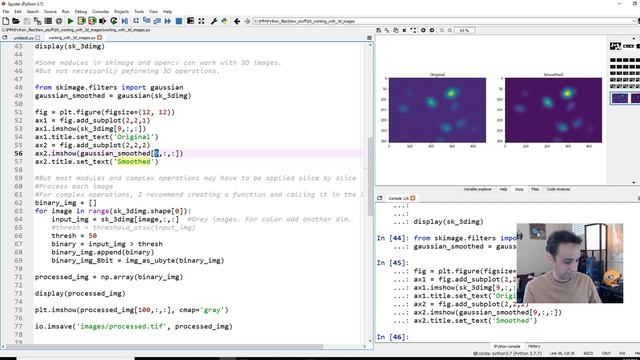Close the Console 1/A tab

(x=413, y=198)
